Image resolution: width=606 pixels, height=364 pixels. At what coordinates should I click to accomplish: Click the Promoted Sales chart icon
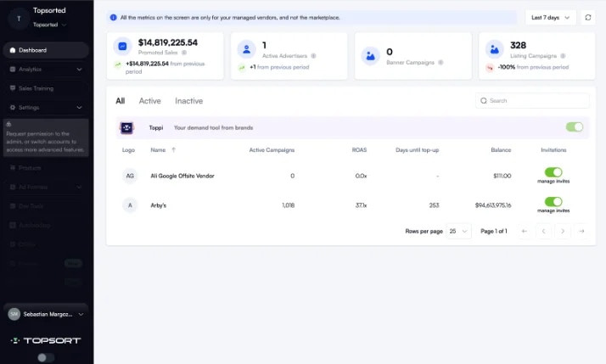[122, 47]
